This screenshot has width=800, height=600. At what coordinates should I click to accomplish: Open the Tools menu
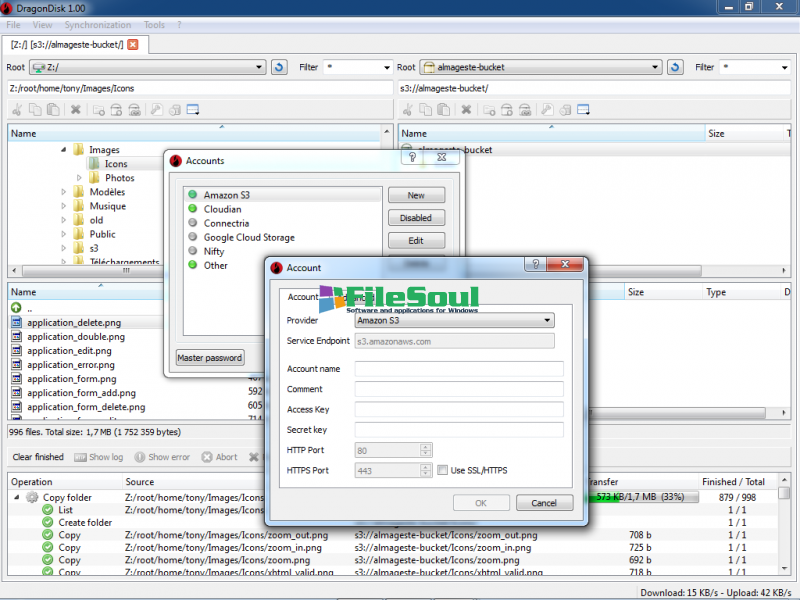click(154, 24)
